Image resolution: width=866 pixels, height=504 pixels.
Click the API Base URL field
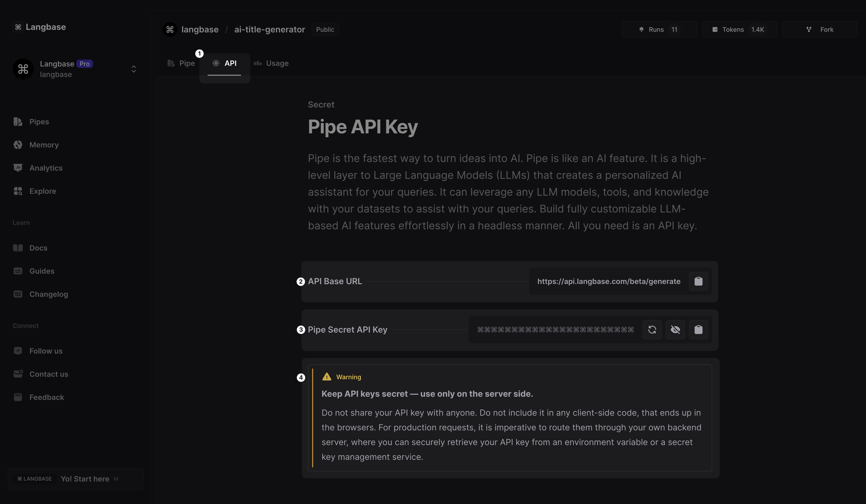tap(608, 281)
